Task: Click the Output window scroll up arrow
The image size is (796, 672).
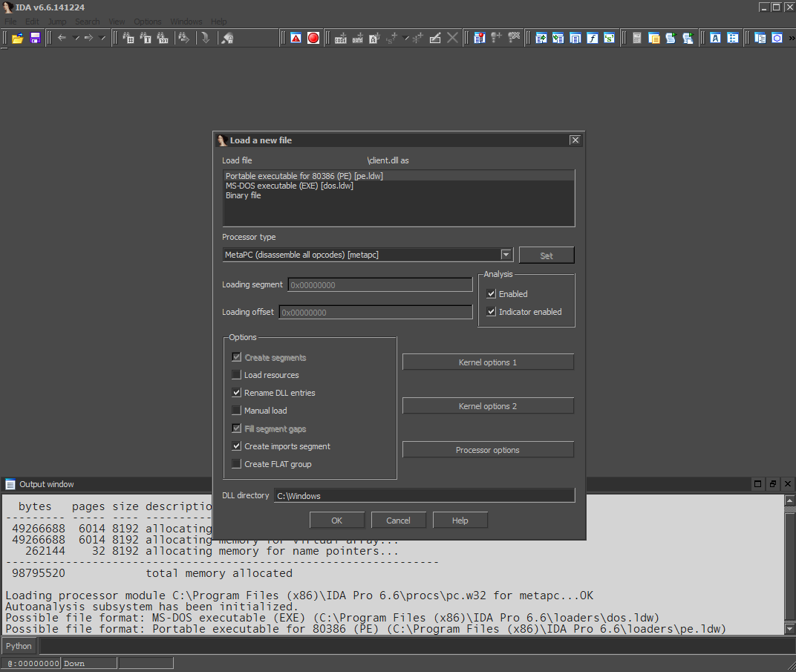Action: coord(789,500)
